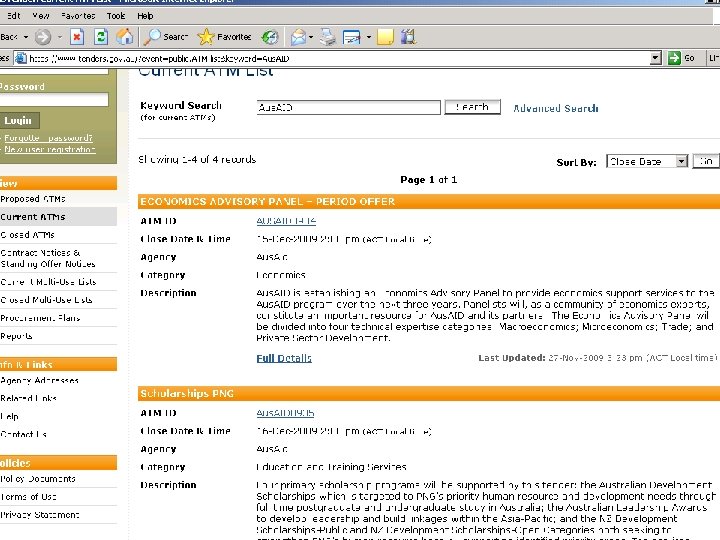The image size is (720, 540).
Task: Click the Go button next to Sort By
Action: click(705, 161)
